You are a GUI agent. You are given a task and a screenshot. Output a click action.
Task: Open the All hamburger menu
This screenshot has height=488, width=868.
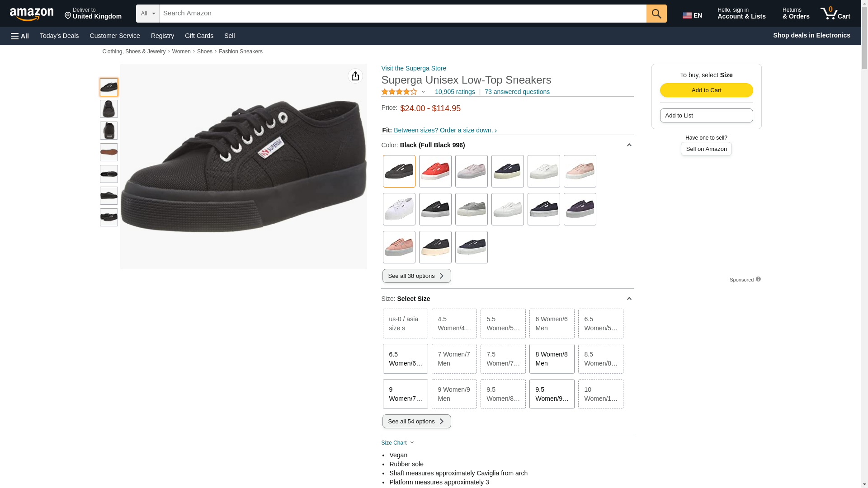click(20, 36)
